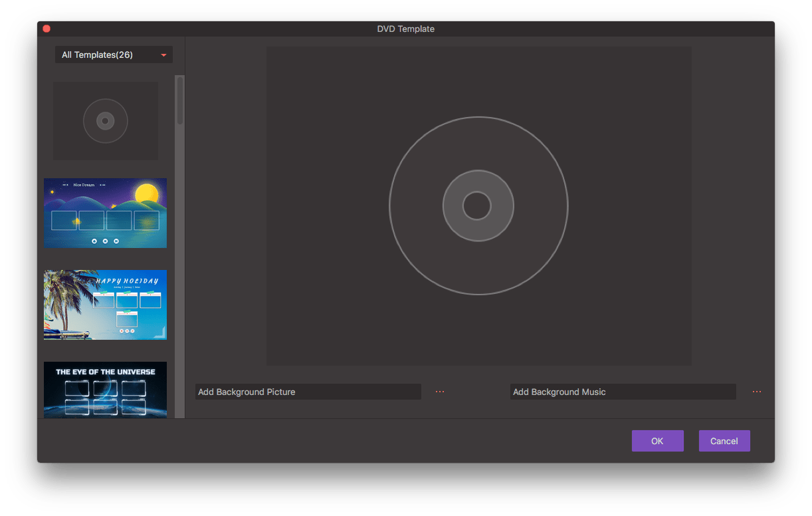Click the play controls in Nice Dream thumbnail
Screen dimensions: 812x516
pos(105,241)
